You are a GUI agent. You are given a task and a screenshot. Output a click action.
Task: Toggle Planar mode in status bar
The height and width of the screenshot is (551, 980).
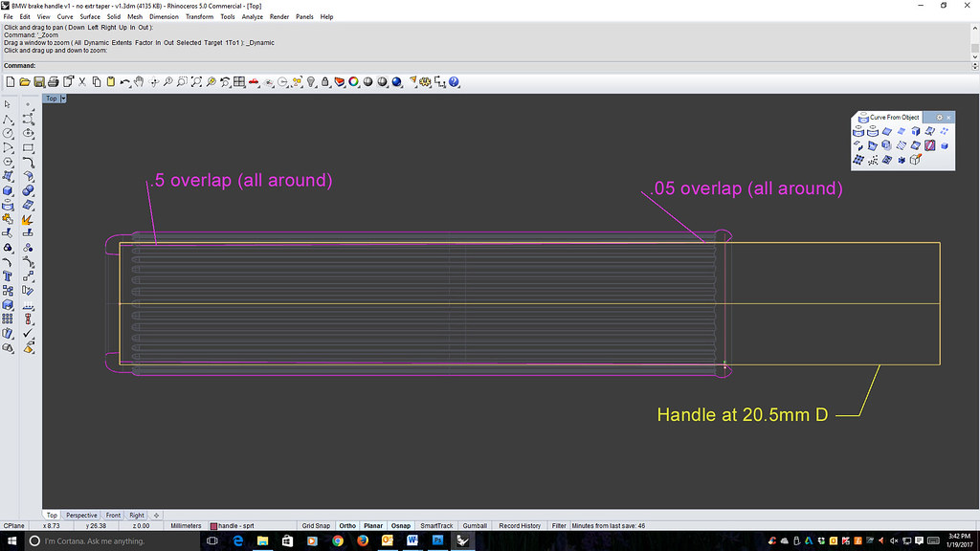373,526
